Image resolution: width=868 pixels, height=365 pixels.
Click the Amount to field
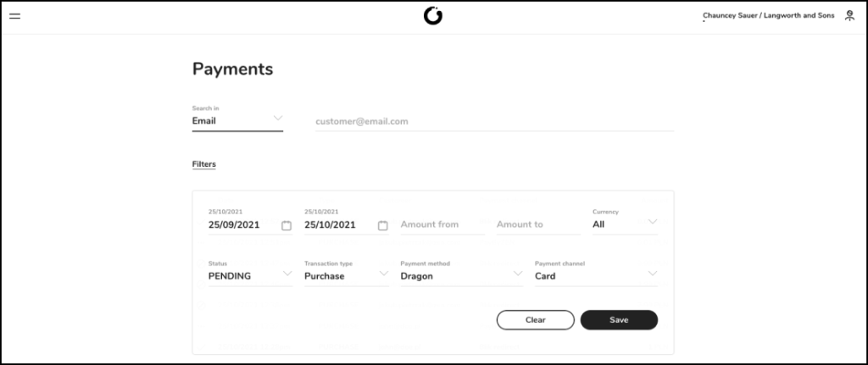[538, 224]
